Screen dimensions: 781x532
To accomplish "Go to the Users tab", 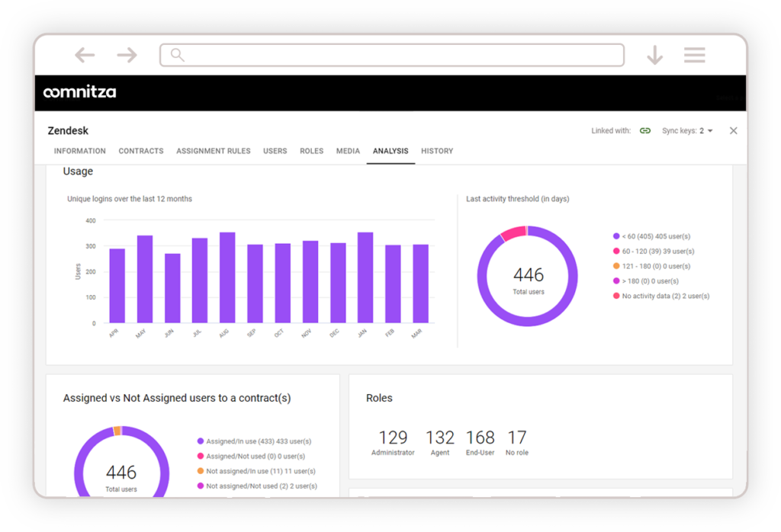I will point(275,151).
